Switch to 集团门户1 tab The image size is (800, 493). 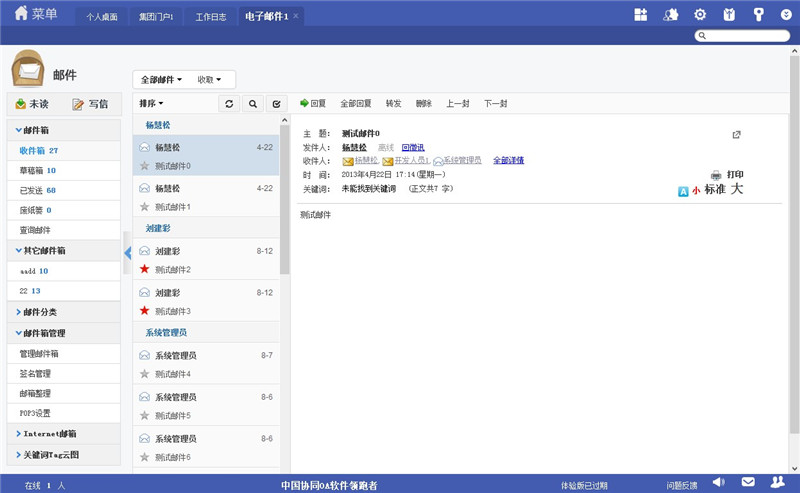pyautogui.click(x=156, y=17)
